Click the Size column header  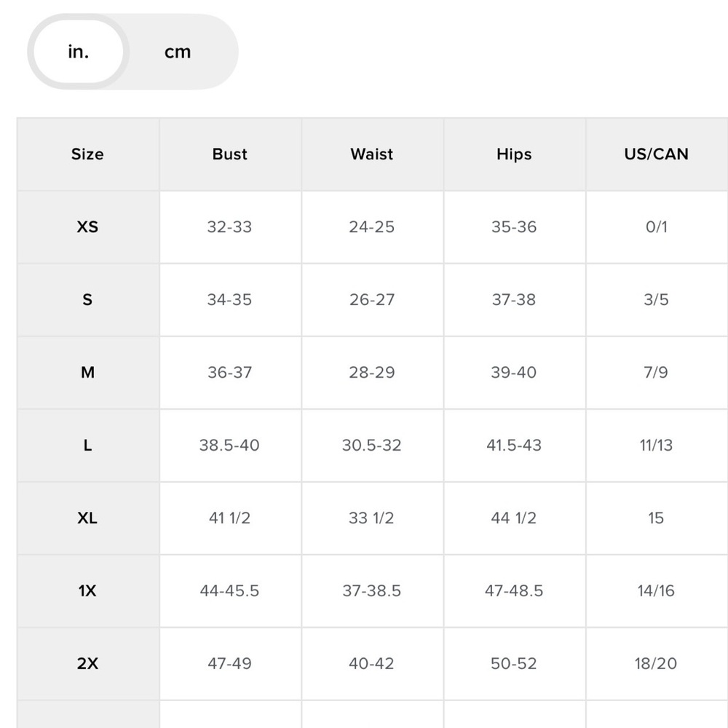[x=87, y=154]
